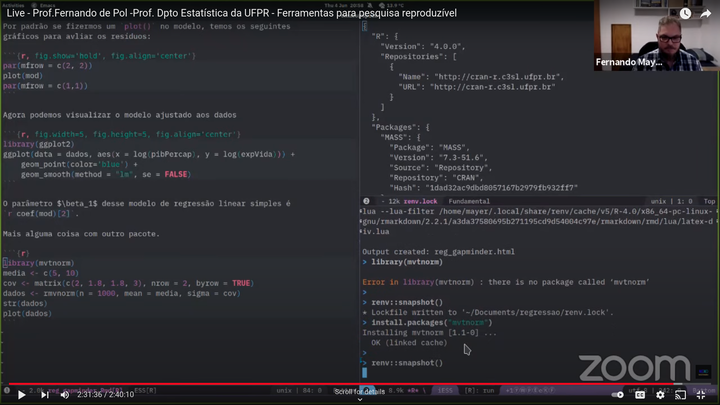The image size is (720, 405).
Task: Expand the Scroll for details chevron
Action: coord(360,399)
